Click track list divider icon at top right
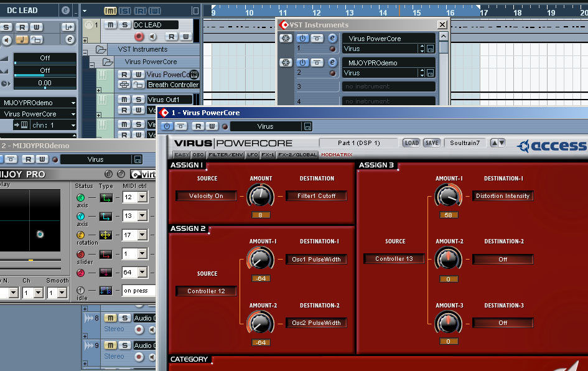The height and width of the screenshot is (371, 588). [195, 11]
